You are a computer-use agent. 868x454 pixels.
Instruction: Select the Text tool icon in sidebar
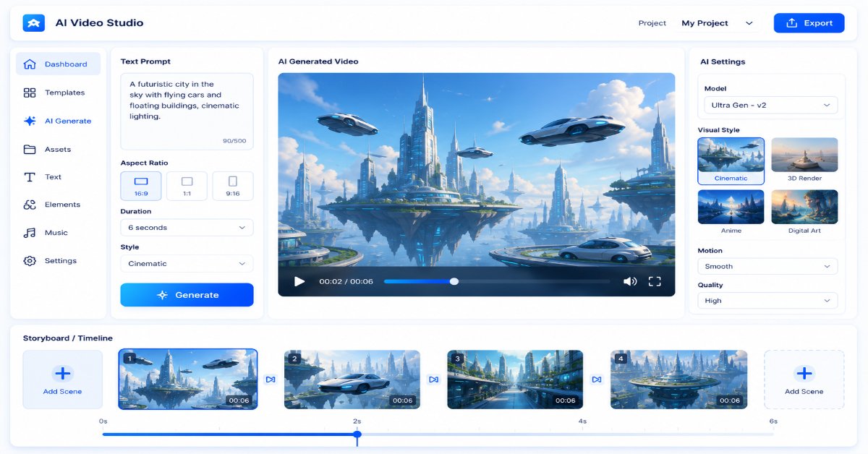30,177
